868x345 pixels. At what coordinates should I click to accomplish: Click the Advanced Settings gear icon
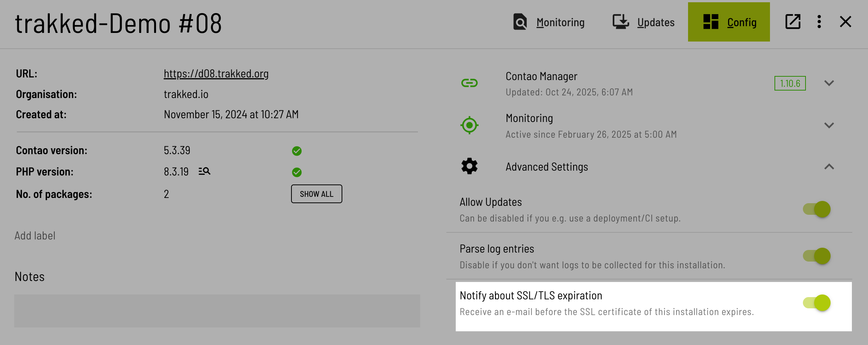coord(469,166)
